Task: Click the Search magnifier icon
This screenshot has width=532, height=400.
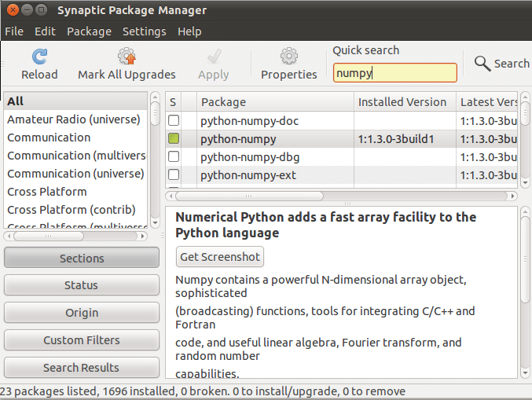Action: click(x=482, y=63)
